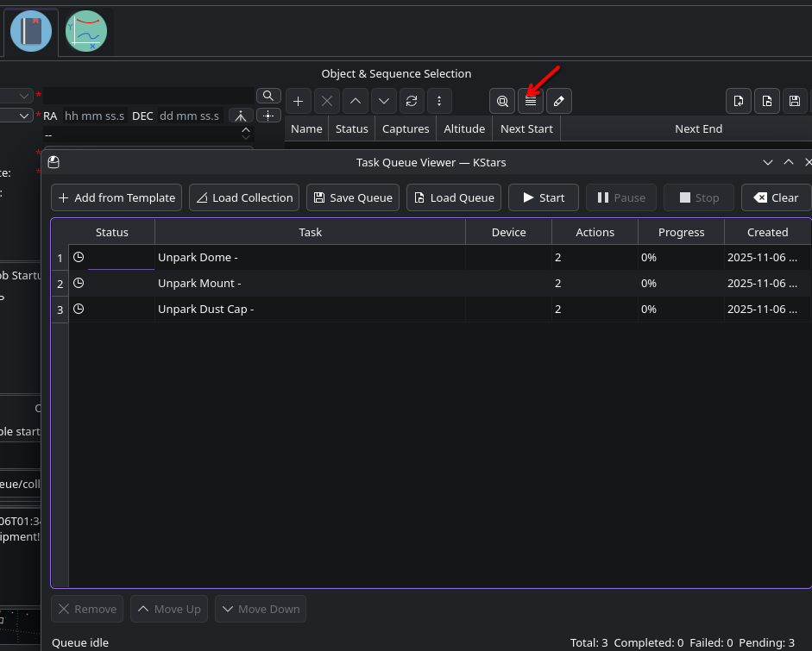The height and width of the screenshot is (651, 812).
Task: Click the find object magnifier icon
Action: tap(269, 95)
